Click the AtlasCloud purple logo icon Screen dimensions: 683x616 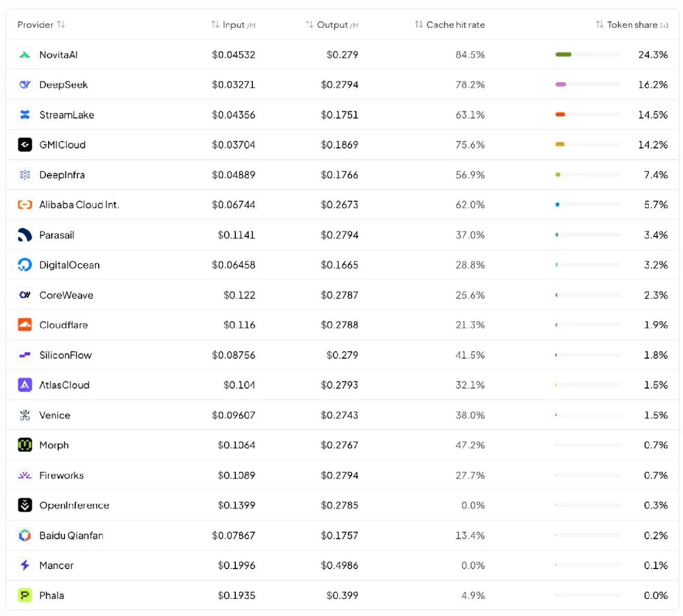pos(25,385)
